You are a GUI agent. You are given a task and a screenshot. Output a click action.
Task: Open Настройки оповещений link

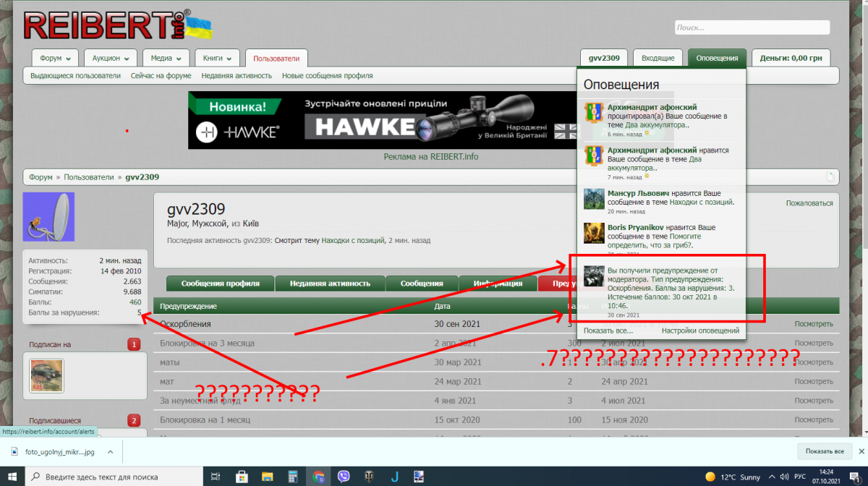(x=700, y=331)
